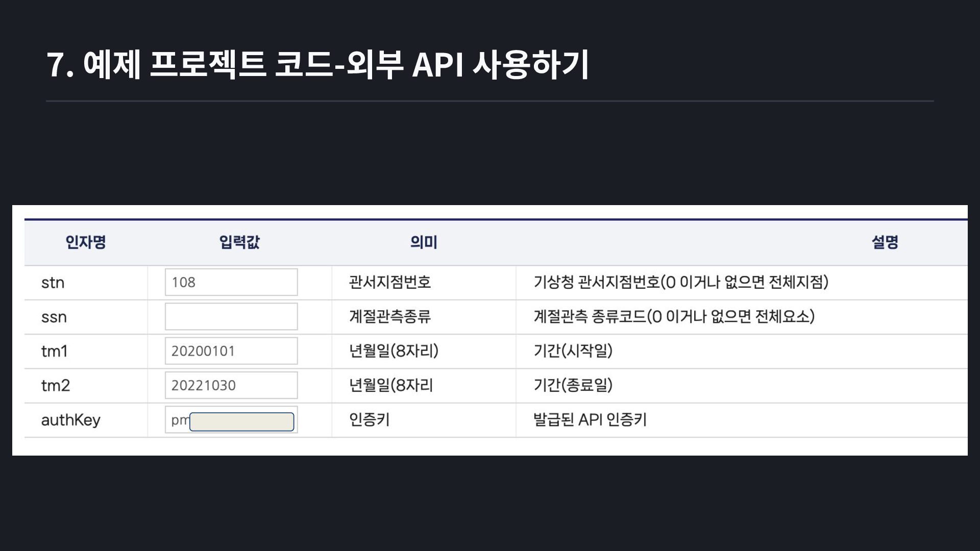Image resolution: width=980 pixels, height=551 pixels.
Task: Click the ssn parameter name
Action: [54, 317]
